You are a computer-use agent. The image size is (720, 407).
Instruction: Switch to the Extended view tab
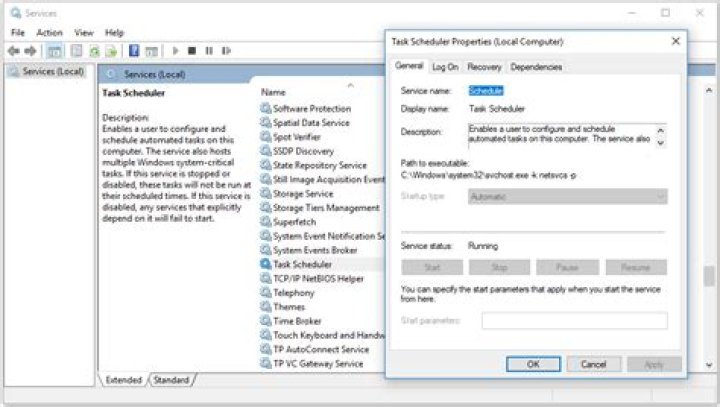pos(124,380)
